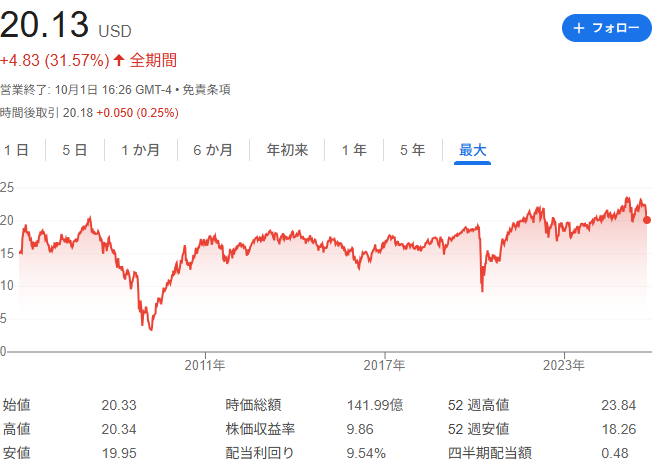
Task: Select the 1日 time range tab
Action: pyautogui.click(x=17, y=150)
